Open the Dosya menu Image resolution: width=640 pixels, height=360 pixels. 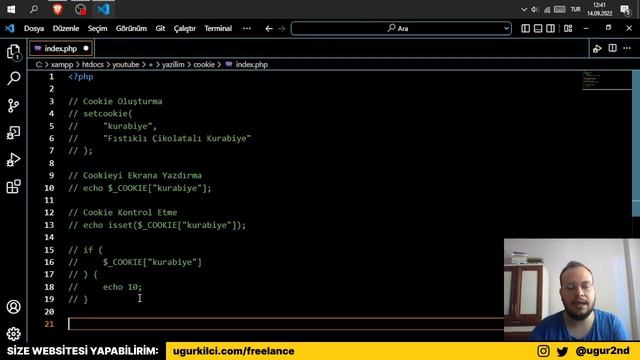[x=34, y=29]
